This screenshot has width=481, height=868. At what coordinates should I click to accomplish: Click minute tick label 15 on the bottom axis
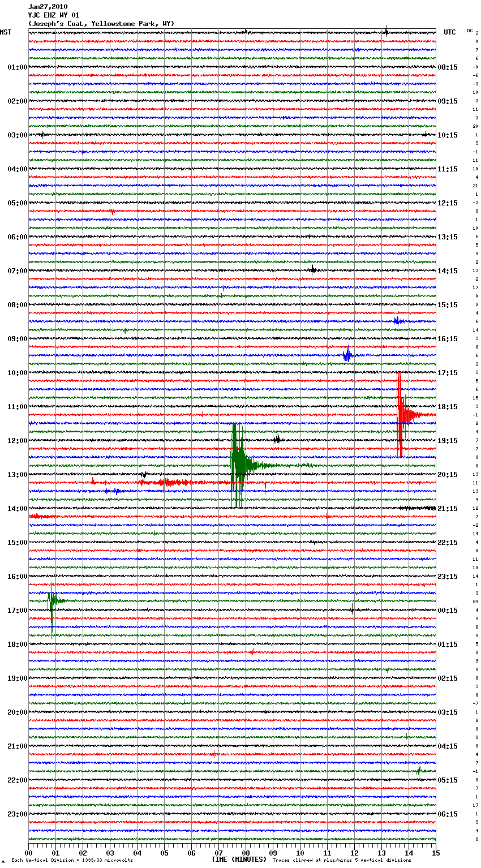pos(436,853)
